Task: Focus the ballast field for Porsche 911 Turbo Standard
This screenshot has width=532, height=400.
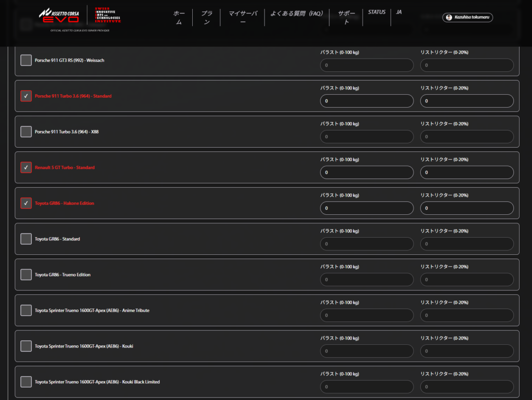Action: (367, 101)
